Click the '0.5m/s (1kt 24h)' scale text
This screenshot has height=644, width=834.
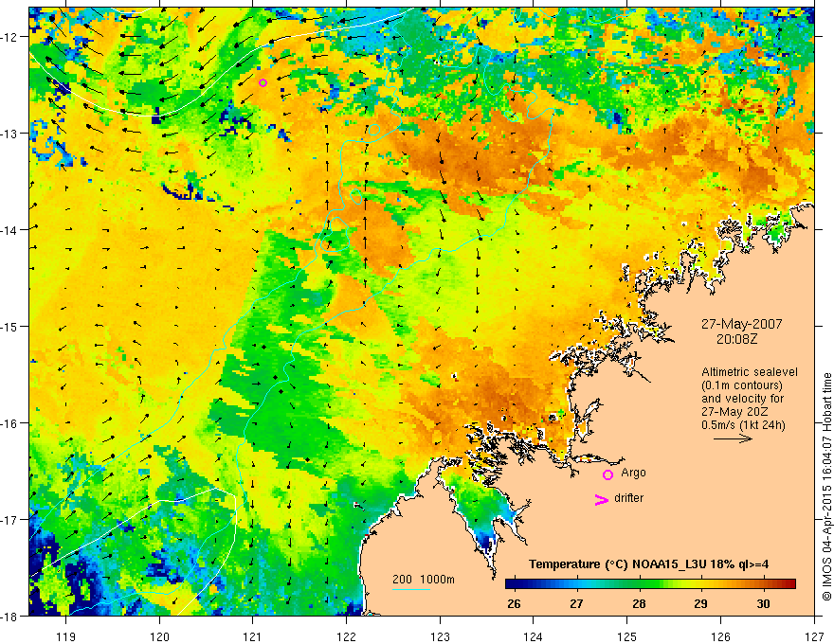pyautogui.click(x=743, y=425)
